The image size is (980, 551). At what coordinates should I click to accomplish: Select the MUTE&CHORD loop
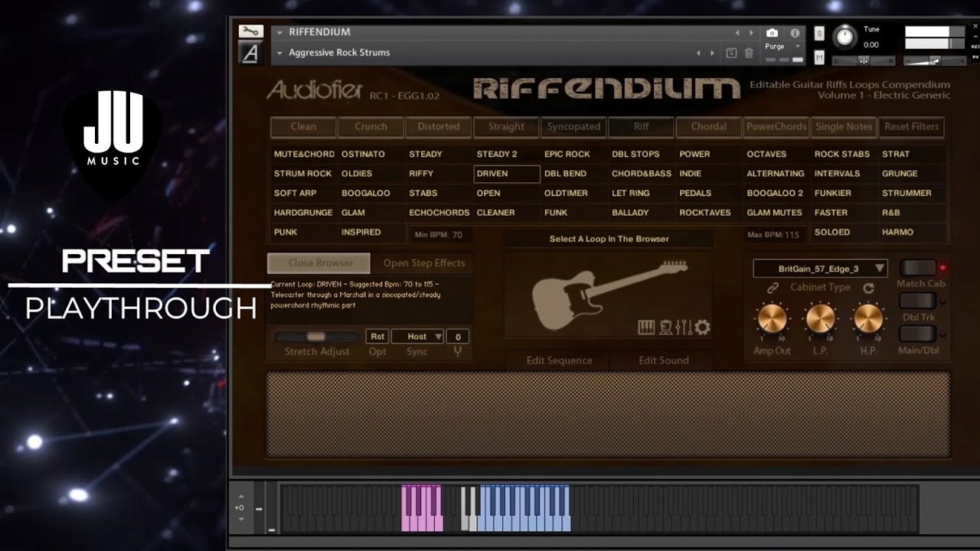(x=304, y=154)
